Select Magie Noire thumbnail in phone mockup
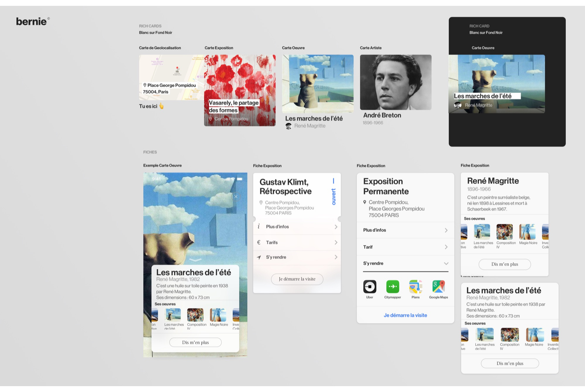The height and width of the screenshot is (392, 585). 218,315
